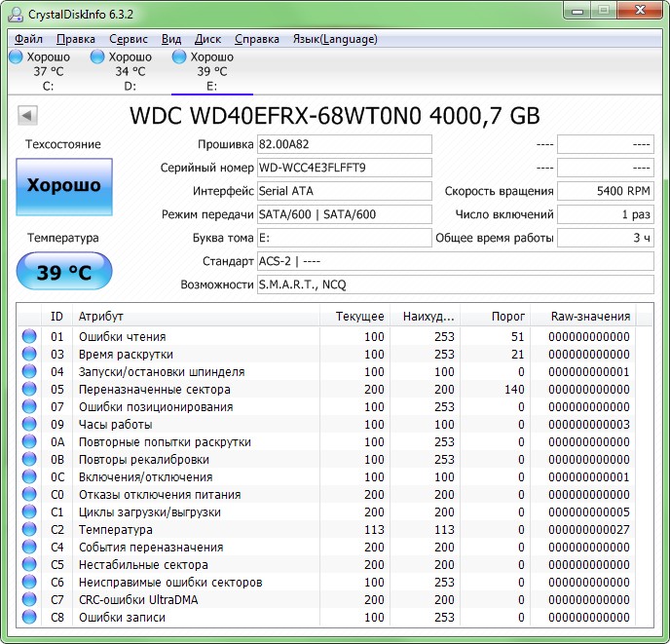The width and height of the screenshot is (670, 644).
Task: Open the Файл menu
Action: 28,39
